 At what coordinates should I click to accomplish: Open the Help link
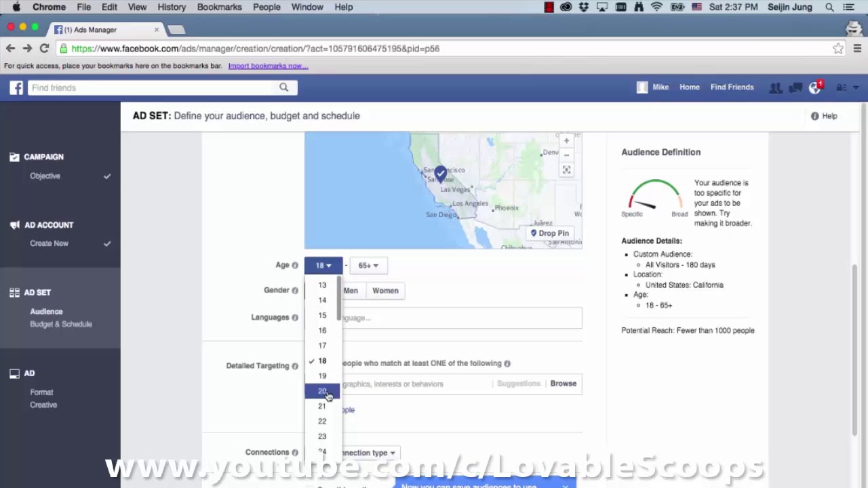point(829,116)
